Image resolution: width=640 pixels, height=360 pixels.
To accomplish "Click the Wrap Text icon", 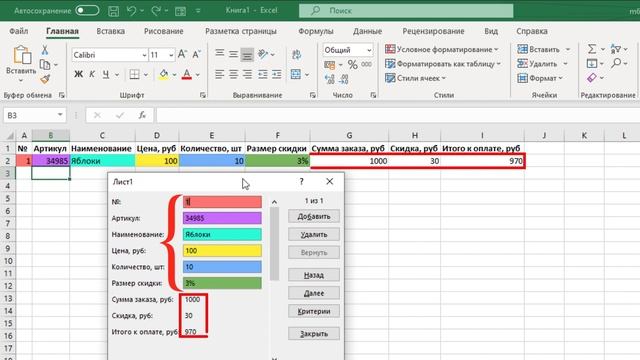I will pyautogui.click(x=297, y=54).
